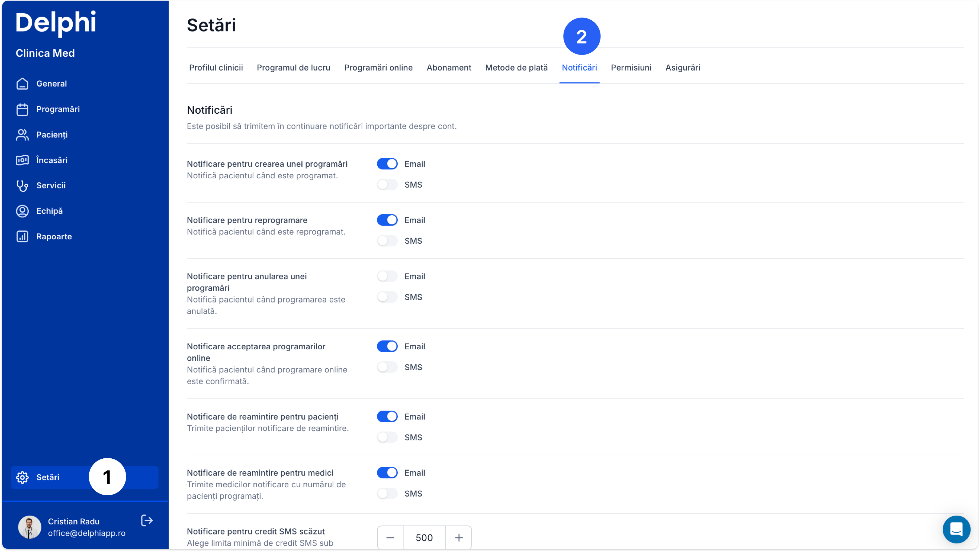Viewport: 980px width, 552px height.
Task: Enable Email for appointment cancellation notification
Action: pyautogui.click(x=387, y=276)
